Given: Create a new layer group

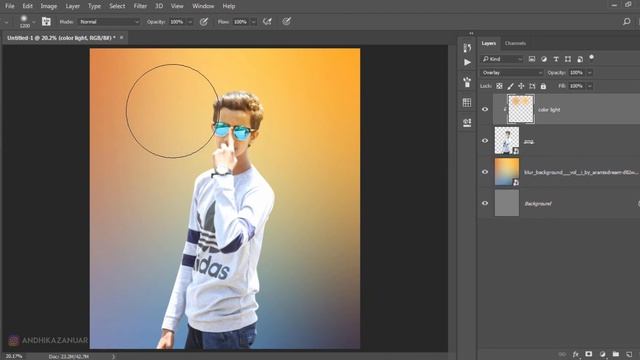Looking at the screenshot, I should pos(616,354).
